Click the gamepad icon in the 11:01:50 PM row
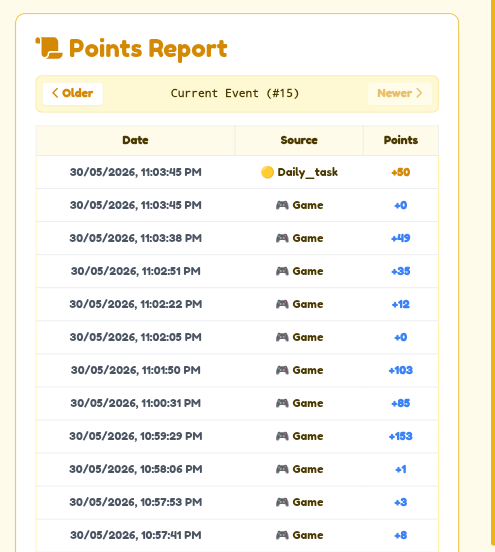The image size is (495, 552). coord(282,370)
